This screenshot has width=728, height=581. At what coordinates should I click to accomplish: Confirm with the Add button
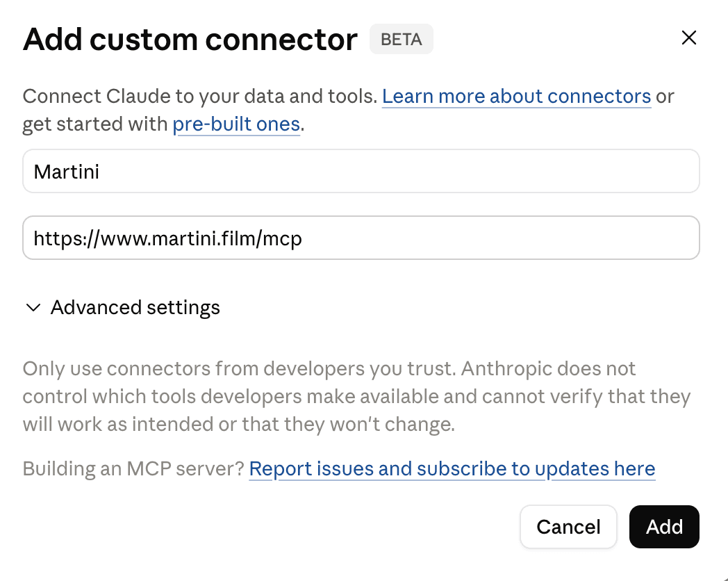click(664, 527)
